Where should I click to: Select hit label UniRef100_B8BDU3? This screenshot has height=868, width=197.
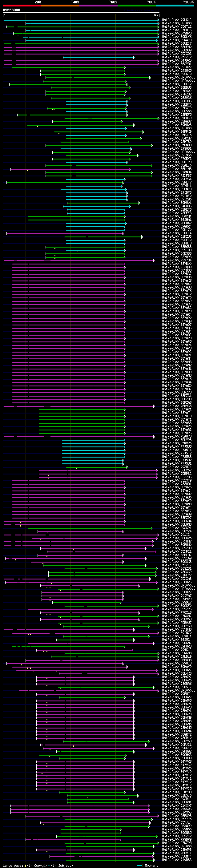point(177,88)
